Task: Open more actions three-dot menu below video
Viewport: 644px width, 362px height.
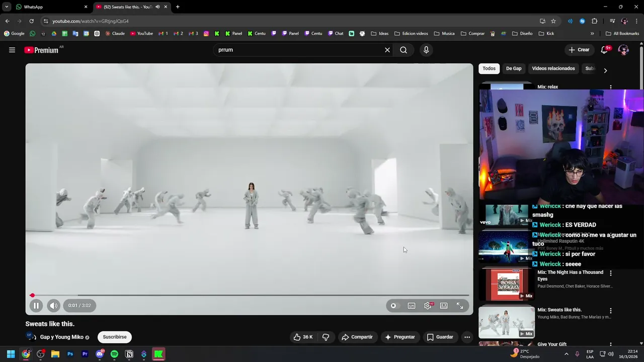Action: [x=467, y=337]
